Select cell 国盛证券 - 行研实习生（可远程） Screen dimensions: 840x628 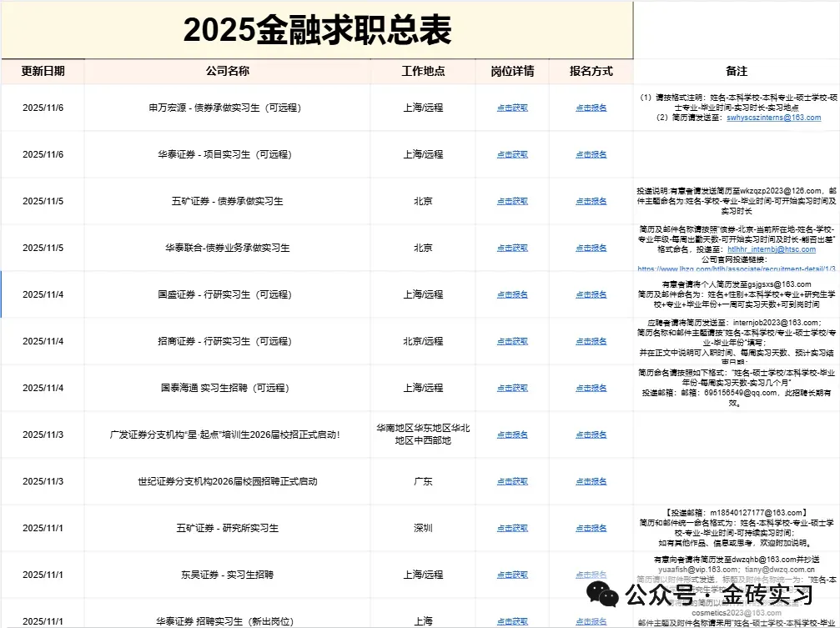click(227, 294)
